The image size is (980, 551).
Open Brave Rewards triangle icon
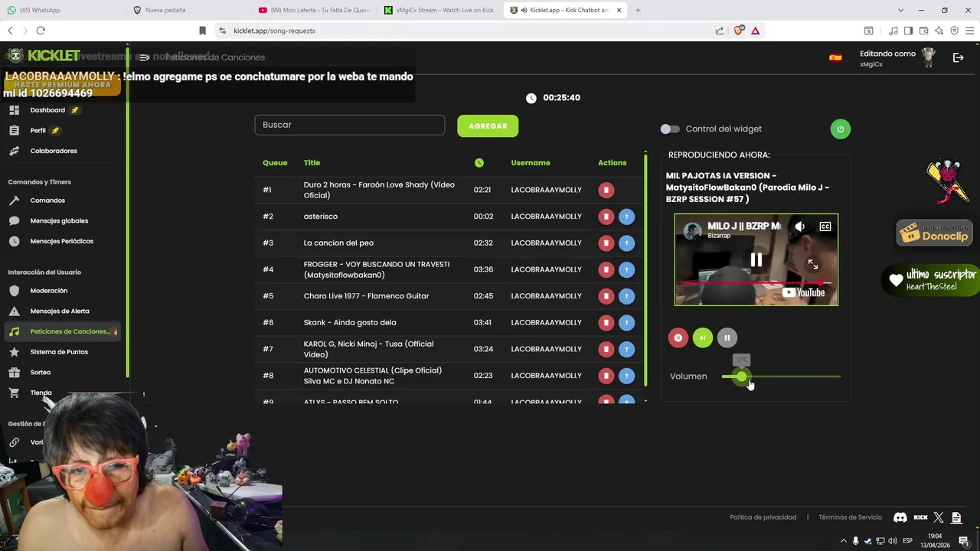pyautogui.click(x=755, y=31)
